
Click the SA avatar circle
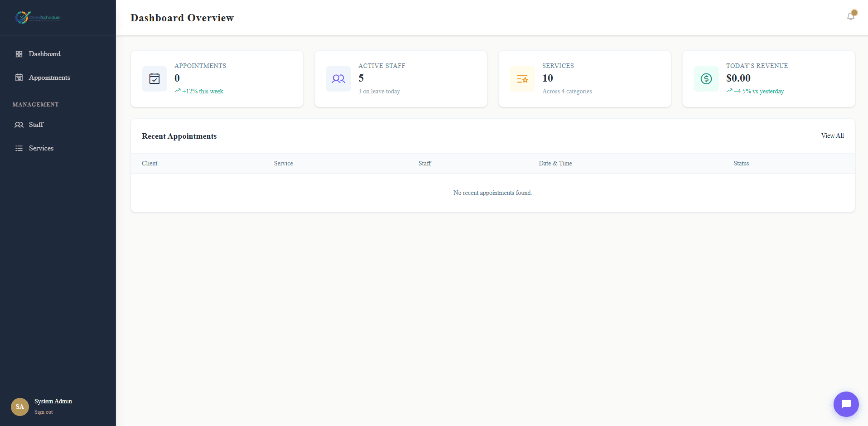click(x=20, y=407)
